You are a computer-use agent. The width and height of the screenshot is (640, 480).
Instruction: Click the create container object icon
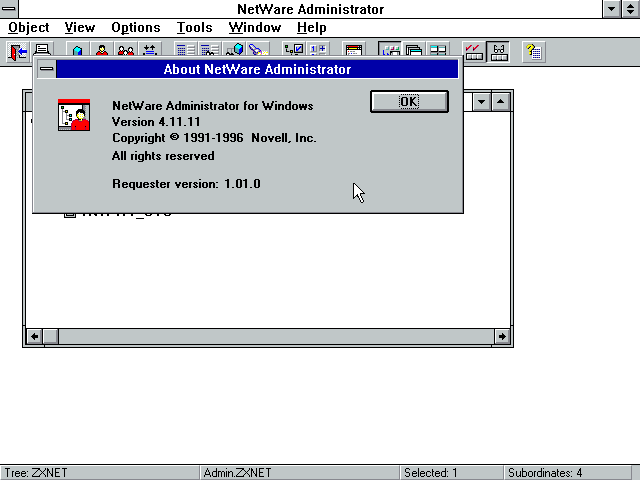pos(78,50)
